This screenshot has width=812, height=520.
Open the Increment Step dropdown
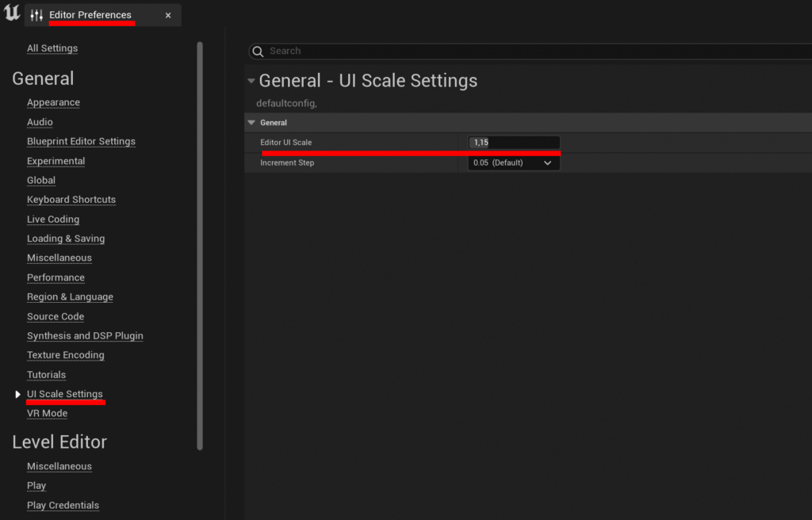coord(514,162)
